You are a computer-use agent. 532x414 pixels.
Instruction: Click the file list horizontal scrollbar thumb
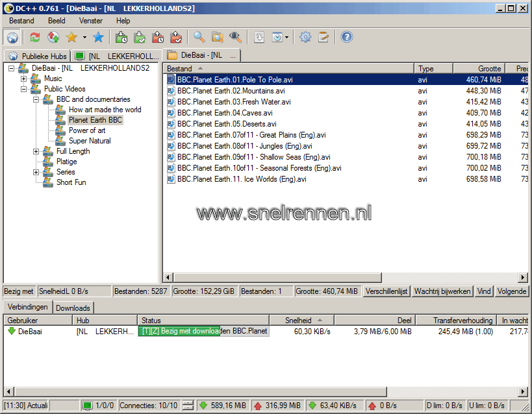(277, 278)
